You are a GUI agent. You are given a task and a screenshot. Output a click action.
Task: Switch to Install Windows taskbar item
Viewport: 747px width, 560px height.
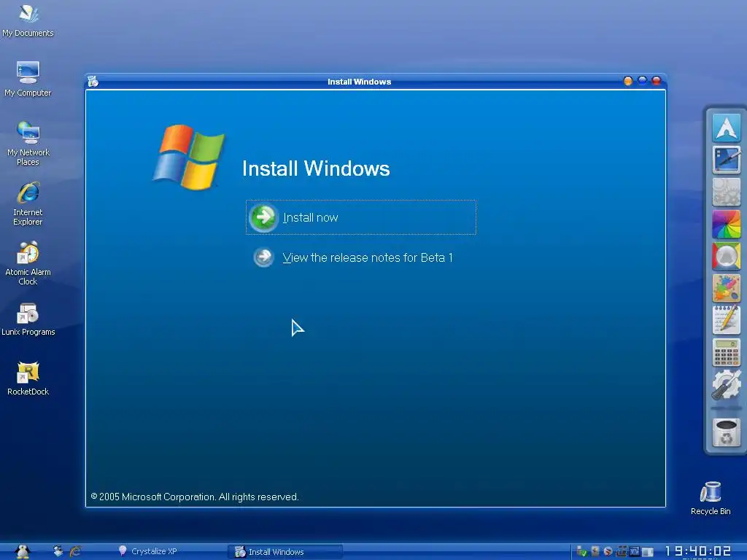(285, 551)
